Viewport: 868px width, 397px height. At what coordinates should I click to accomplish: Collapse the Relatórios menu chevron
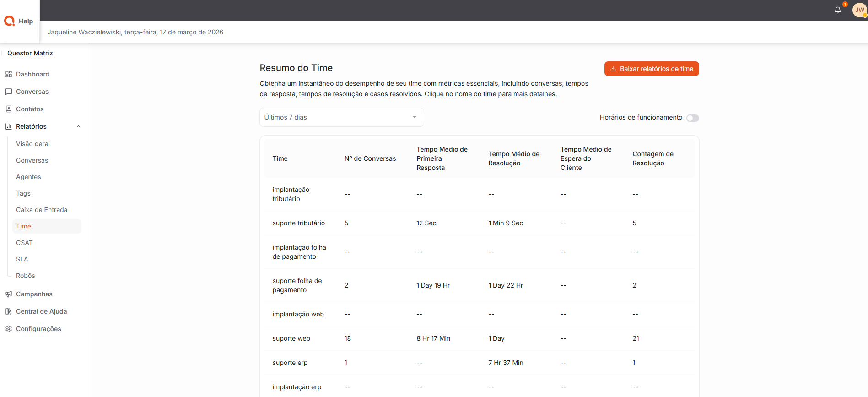click(x=79, y=127)
